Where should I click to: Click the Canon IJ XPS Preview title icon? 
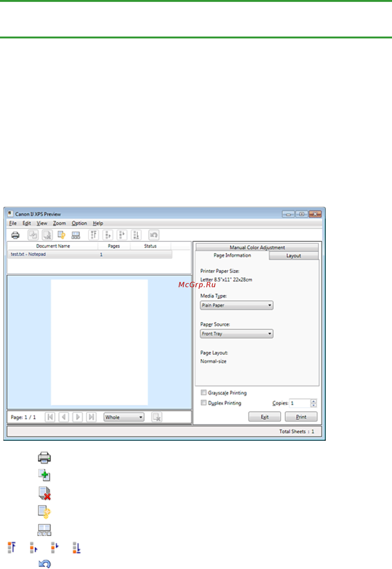tap(10, 214)
